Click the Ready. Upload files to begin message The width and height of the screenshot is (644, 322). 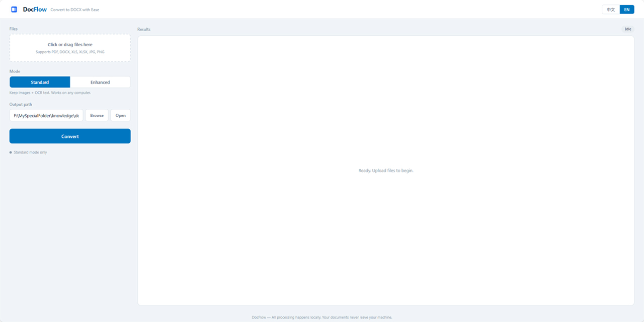[x=386, y=171]
